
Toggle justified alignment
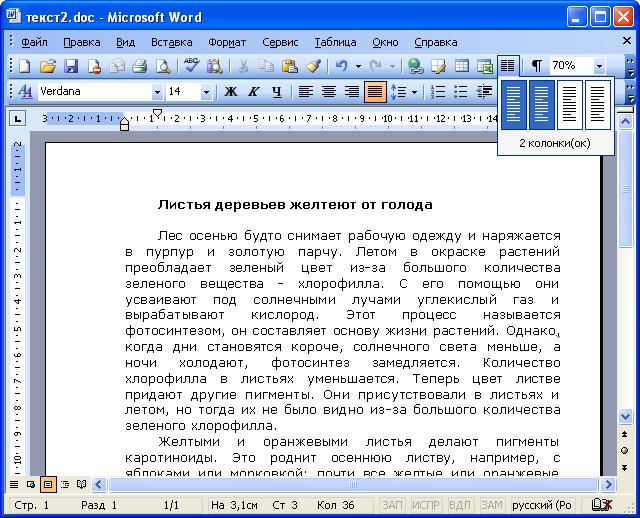coord(375,92)
